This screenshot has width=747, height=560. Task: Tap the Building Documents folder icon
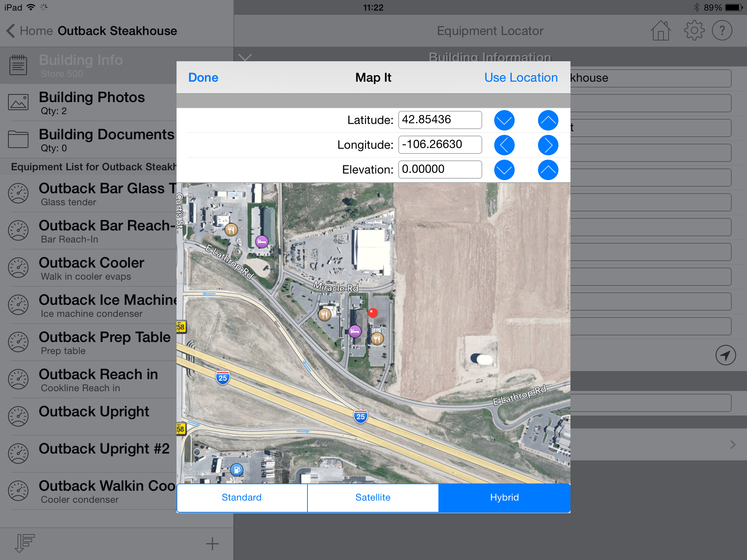(x=18, y=139)
